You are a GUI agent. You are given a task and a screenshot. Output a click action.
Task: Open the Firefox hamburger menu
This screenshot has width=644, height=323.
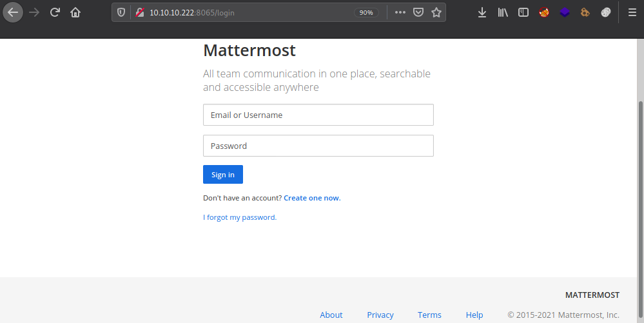(x=632, y=12)
